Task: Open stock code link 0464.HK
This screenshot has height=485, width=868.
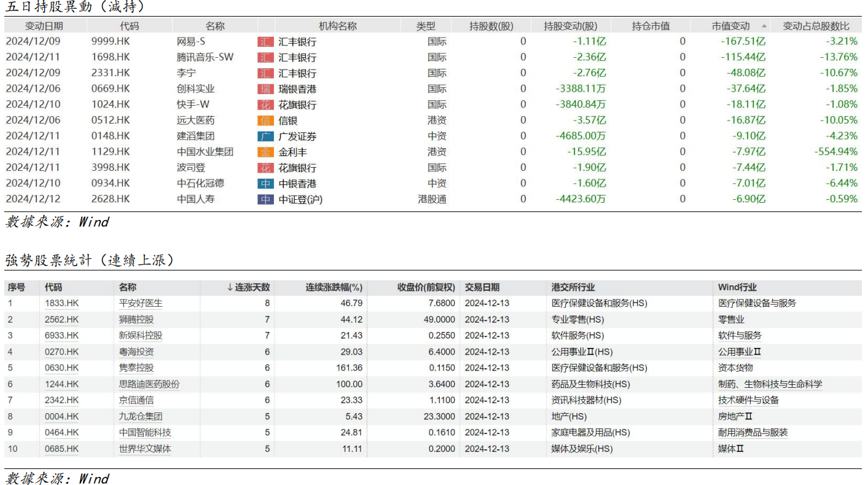Action: click(x=62, y=433)
